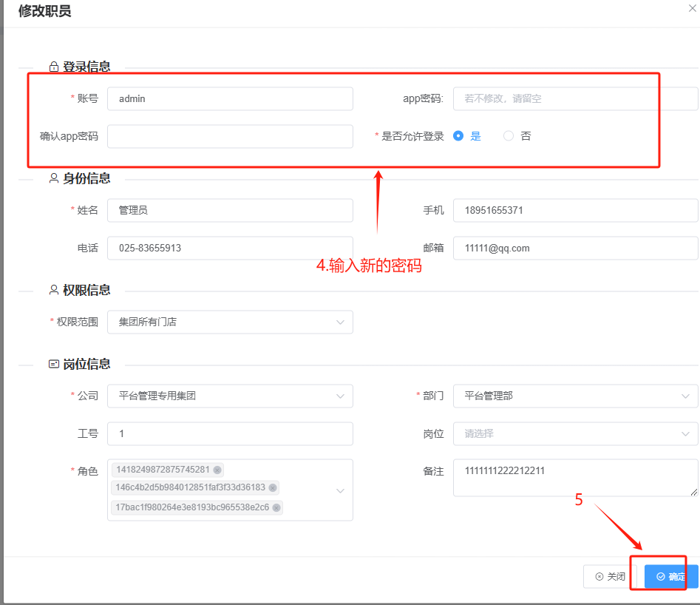This screenshot has height=605, width=700.
Task: Click the 备注 text area
Action: [x=575, y=479]
